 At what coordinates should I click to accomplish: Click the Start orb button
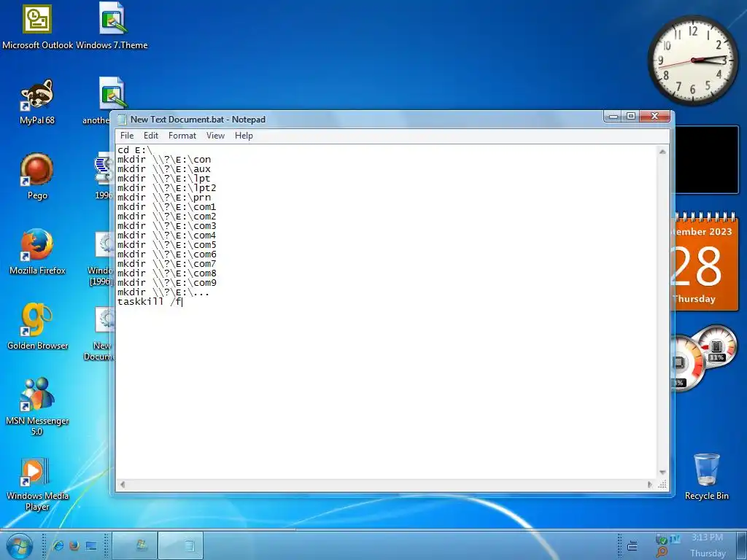pyautogui.click(x=20, y=545)
